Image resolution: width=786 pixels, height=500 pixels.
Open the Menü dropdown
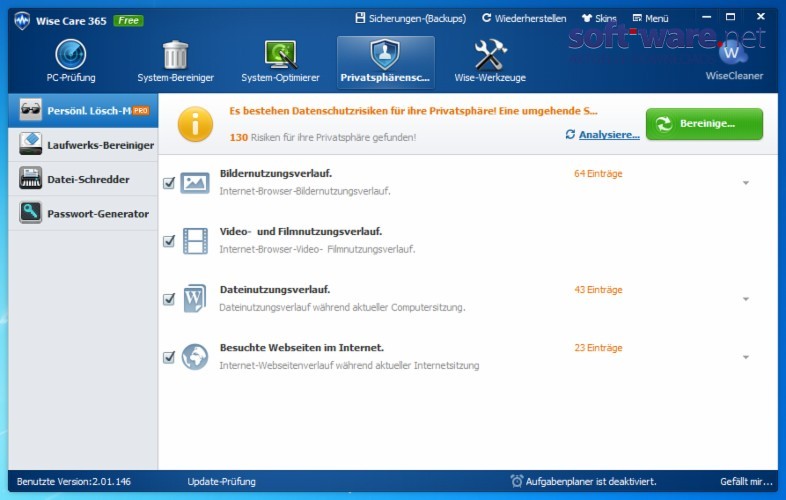tap(650, 19)
